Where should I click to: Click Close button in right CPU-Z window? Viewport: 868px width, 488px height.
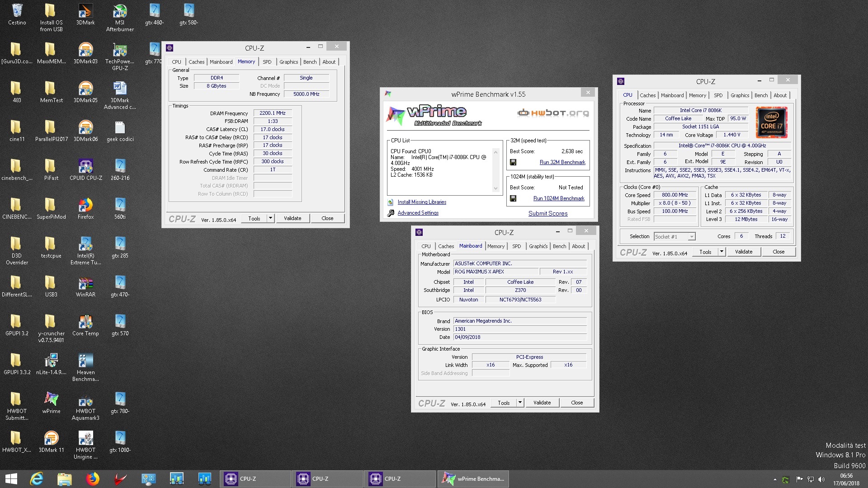pos(778,252)
